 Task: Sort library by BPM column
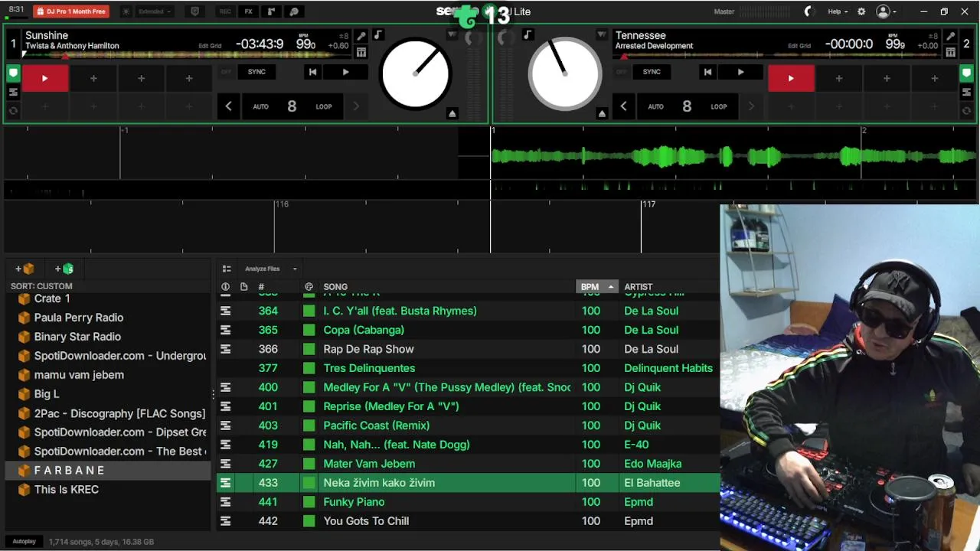[596, 287]
